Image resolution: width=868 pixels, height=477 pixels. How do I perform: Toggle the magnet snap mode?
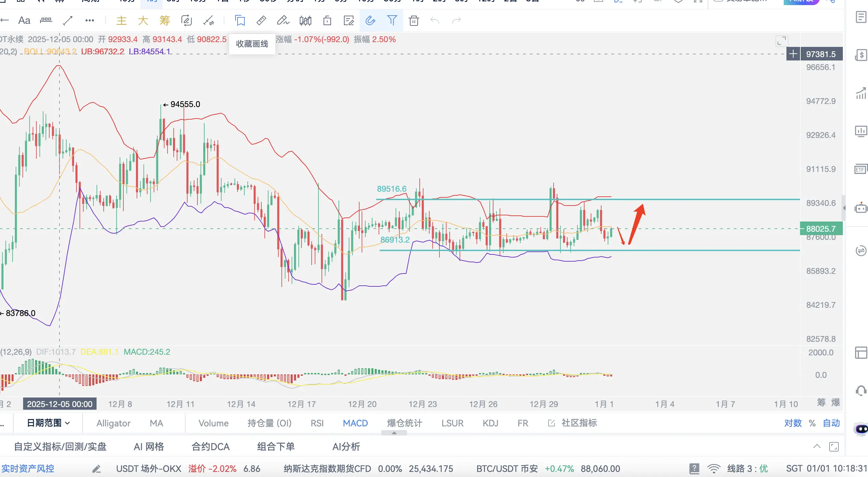coord(370,21)
